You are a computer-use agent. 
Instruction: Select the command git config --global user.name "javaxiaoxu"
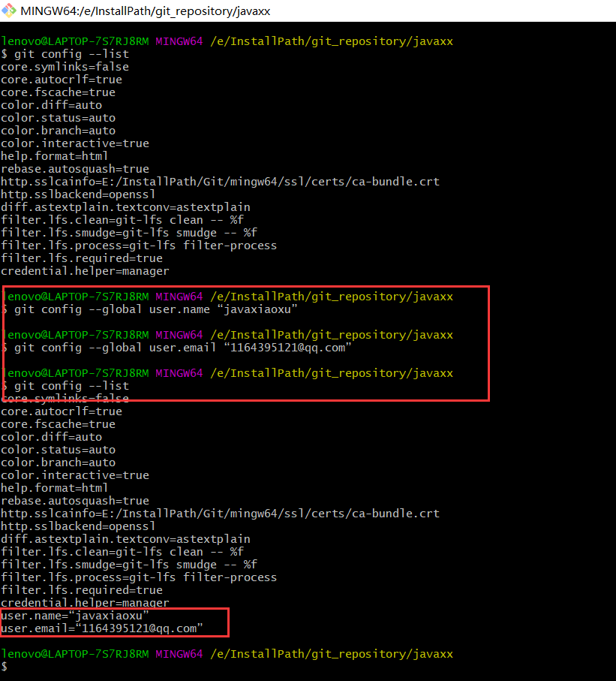156,309
